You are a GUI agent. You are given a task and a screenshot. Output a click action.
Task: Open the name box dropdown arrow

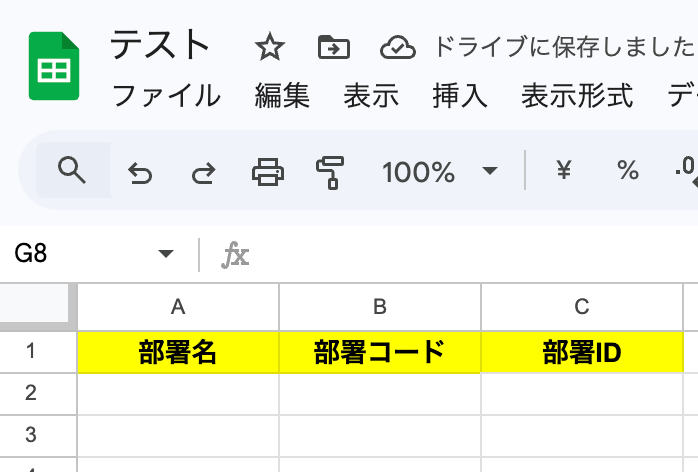point(166,254)
